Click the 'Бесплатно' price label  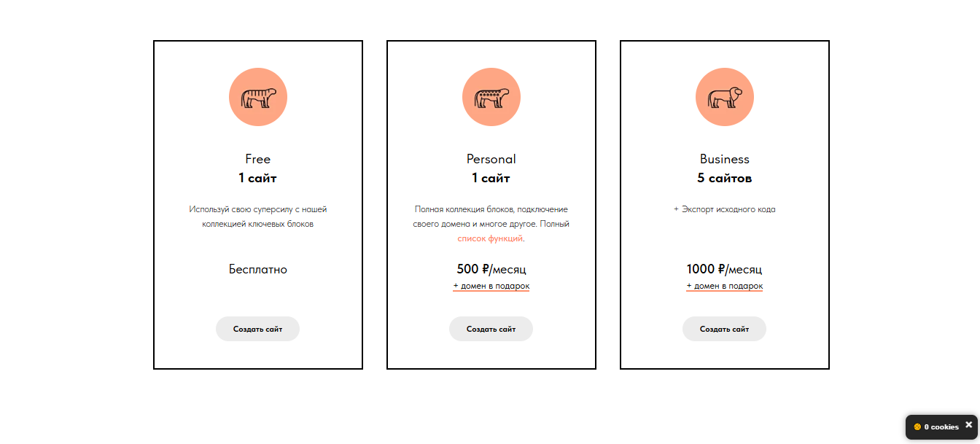pyautogui.click(x=258, y=270)
